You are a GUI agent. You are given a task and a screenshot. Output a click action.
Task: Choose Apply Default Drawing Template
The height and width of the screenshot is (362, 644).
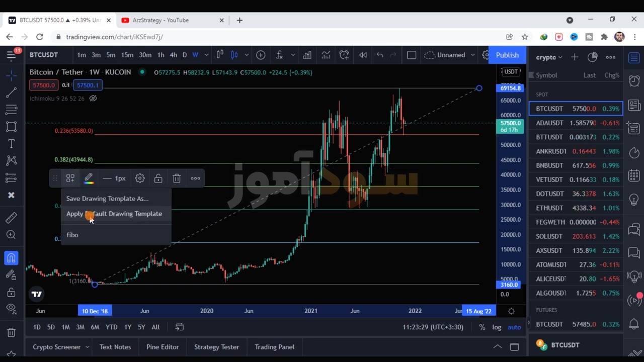click(116, 214)
